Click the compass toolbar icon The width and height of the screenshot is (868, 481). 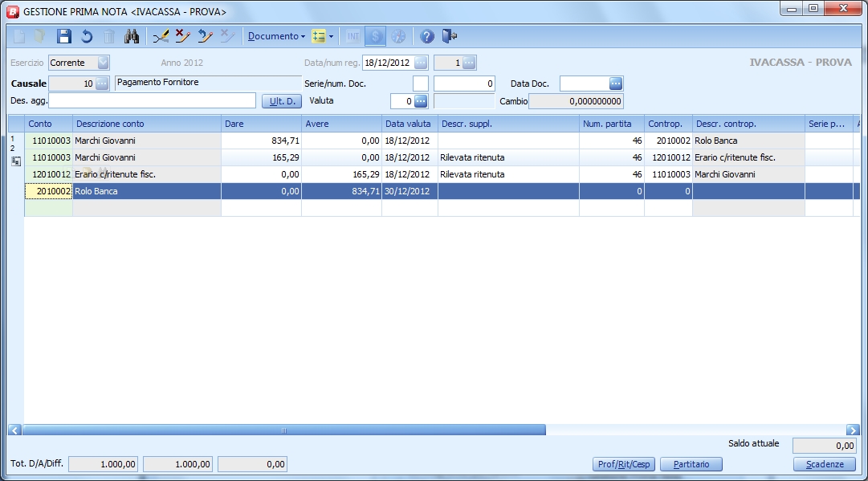[398, 36]
